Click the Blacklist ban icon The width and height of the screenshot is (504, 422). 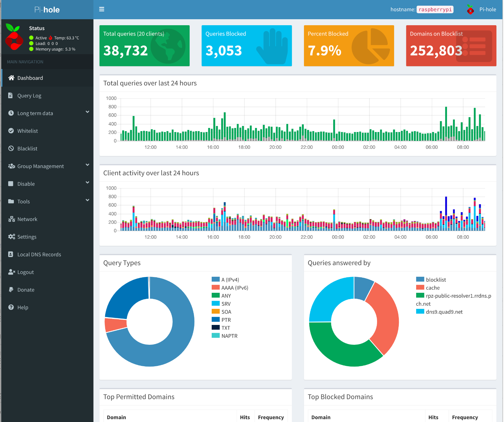[11, 148]
